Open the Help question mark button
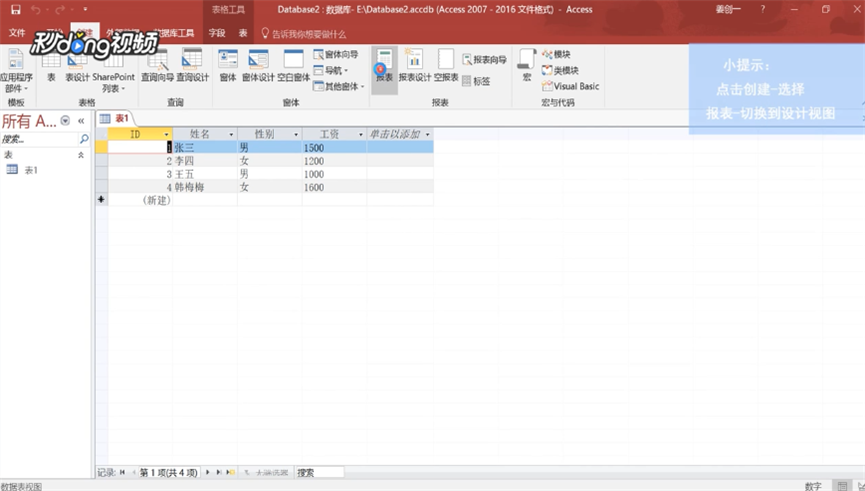Viewport: 865px width, 491px height. point(763,9)
